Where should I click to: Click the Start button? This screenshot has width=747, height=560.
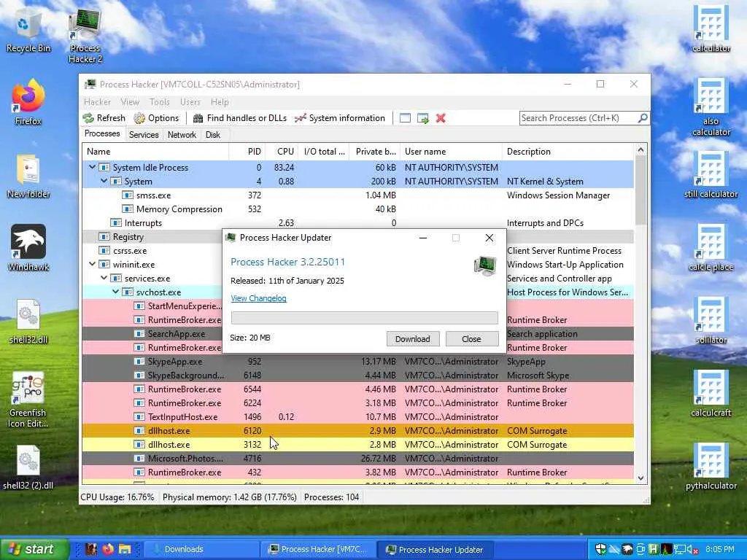(34, 549)
